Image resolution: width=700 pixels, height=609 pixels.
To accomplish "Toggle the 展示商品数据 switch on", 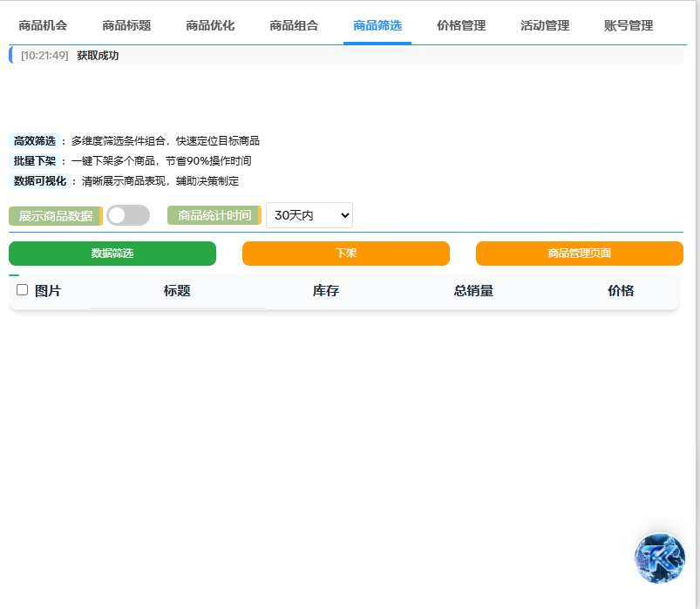I will click(x=127, y=214).
